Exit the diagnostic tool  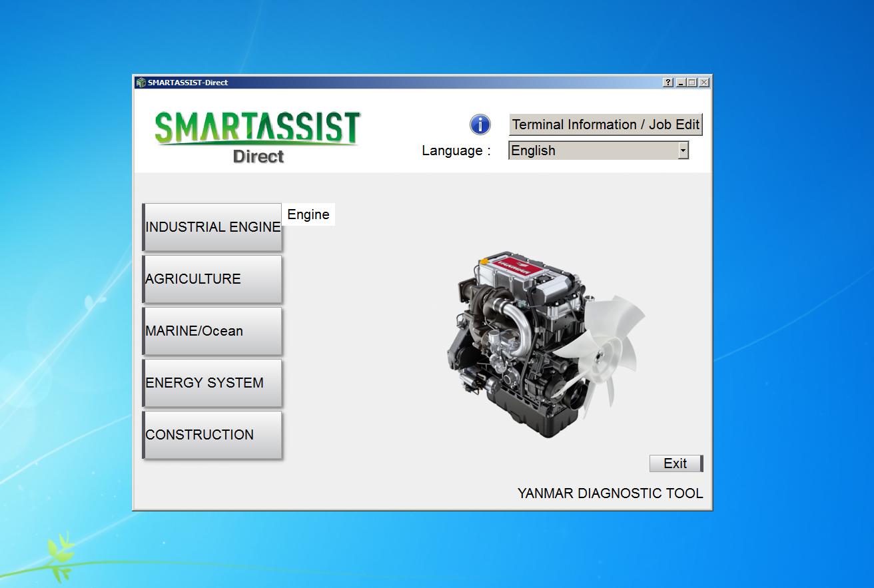(x=675, y=463)
